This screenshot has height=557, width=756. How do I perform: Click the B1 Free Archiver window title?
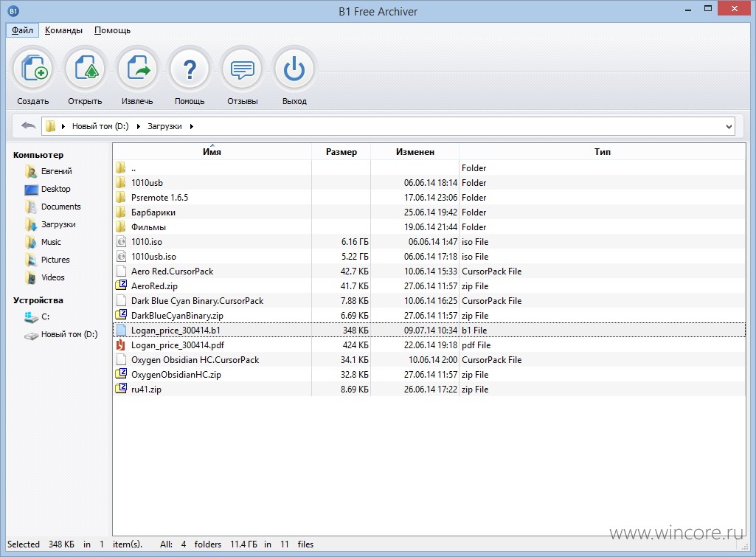[x=378, y=12]
